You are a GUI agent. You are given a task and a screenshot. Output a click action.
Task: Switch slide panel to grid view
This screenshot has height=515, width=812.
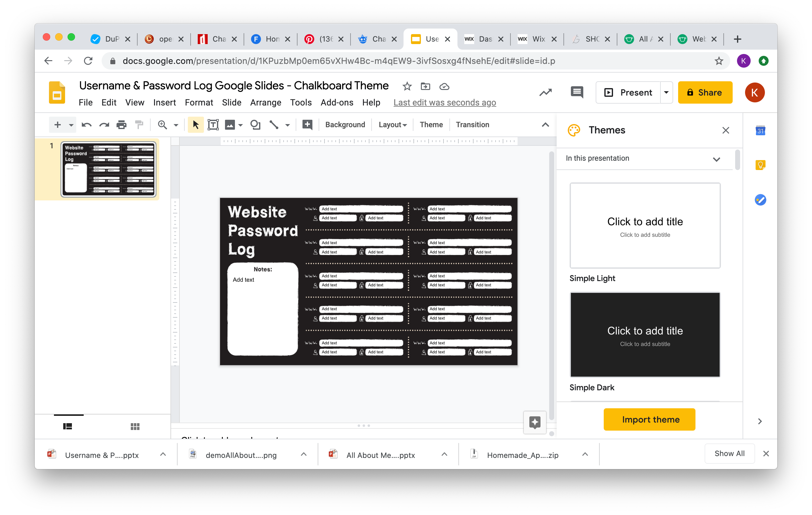point(135,426)
